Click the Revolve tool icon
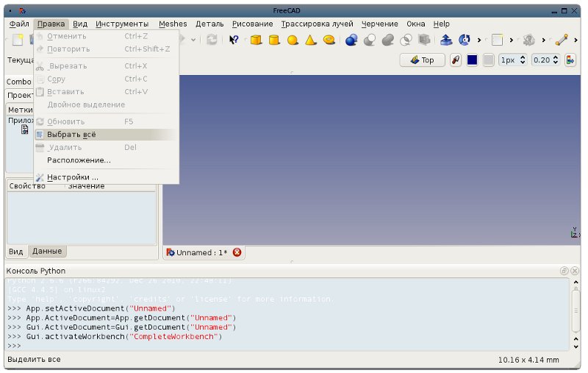 click(x=465, y=40)
